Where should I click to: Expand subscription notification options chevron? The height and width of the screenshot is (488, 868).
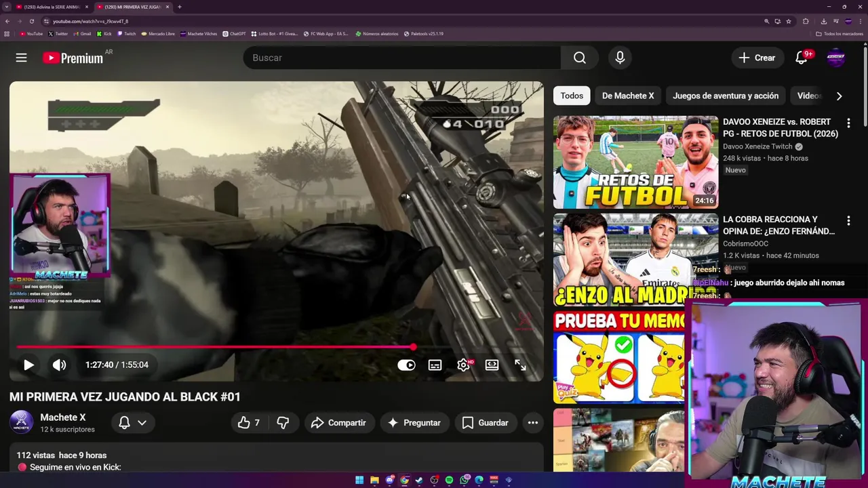click(142, 423)
